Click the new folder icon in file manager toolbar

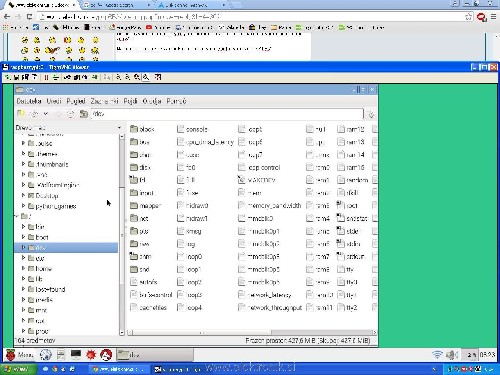tap(21, 114)
